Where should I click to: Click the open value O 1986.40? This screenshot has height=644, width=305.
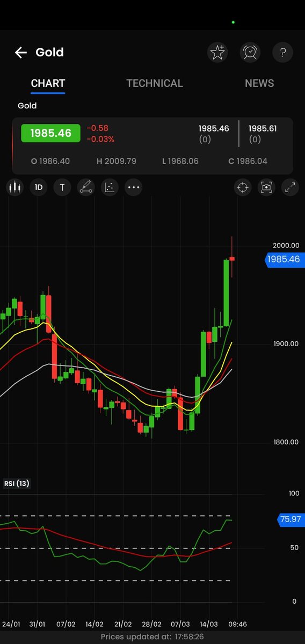point(50,161)
